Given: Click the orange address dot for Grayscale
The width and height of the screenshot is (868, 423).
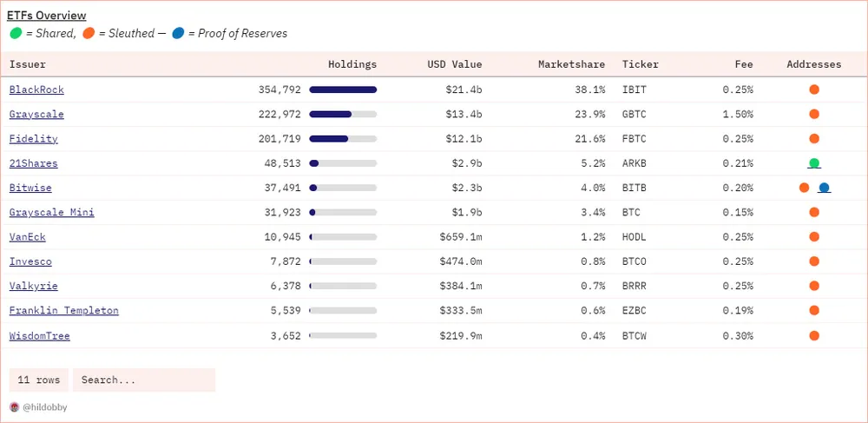Looking at the screenshot, I should click(x=814, y=114).
